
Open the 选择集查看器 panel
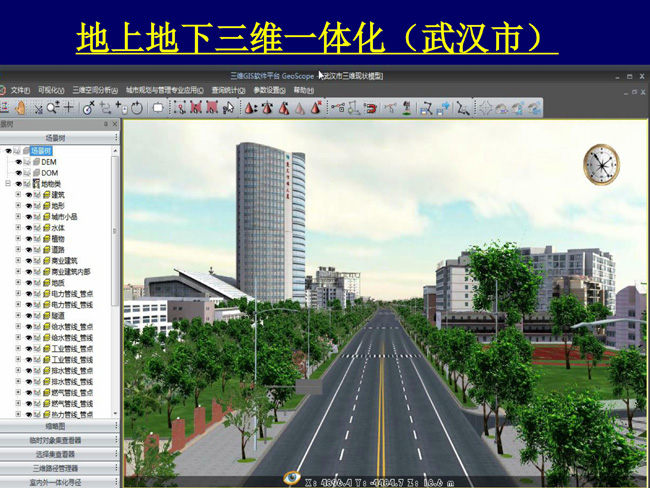56,454
